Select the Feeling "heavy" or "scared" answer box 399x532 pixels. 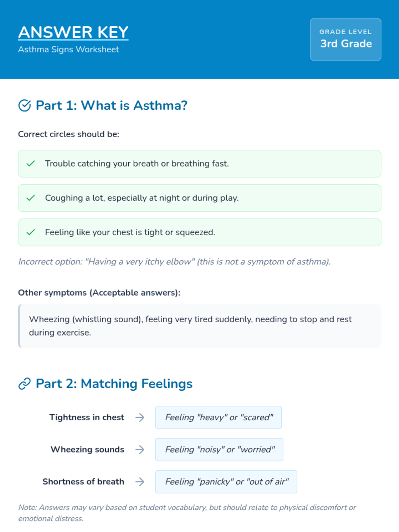click(218, 417)
